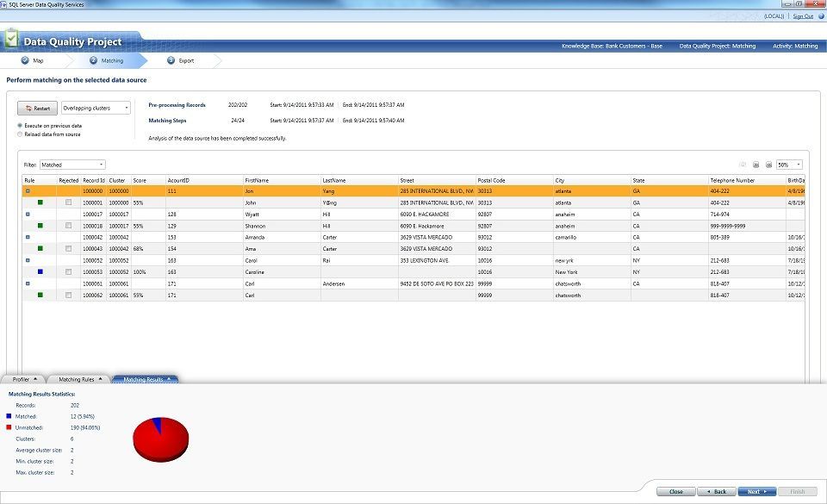Image resolution: width=827 pixels, height=504 pixels.
Task: Click the Data Quality Project checkmark logo icon
Action: (x=11, y=39)
